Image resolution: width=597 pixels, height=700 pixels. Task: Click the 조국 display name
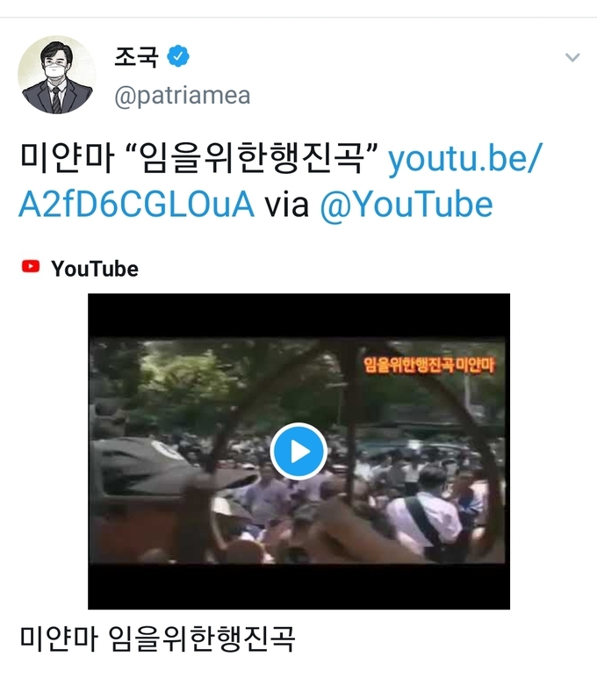pyautogui.click(x=136, y=56)
